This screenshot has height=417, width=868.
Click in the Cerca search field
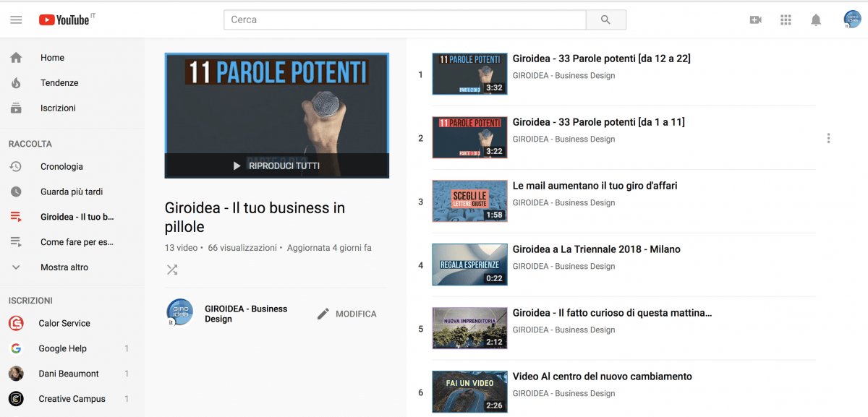[404, 20]
